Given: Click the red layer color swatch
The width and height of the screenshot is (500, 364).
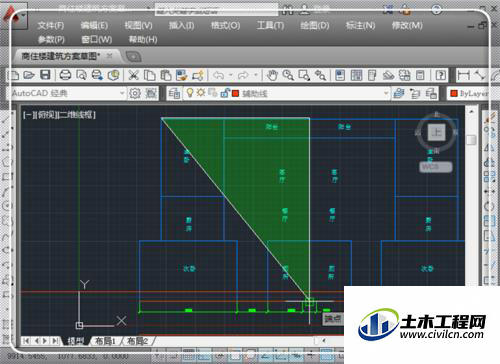Looking at the screenshot, I should coord(235,93).
